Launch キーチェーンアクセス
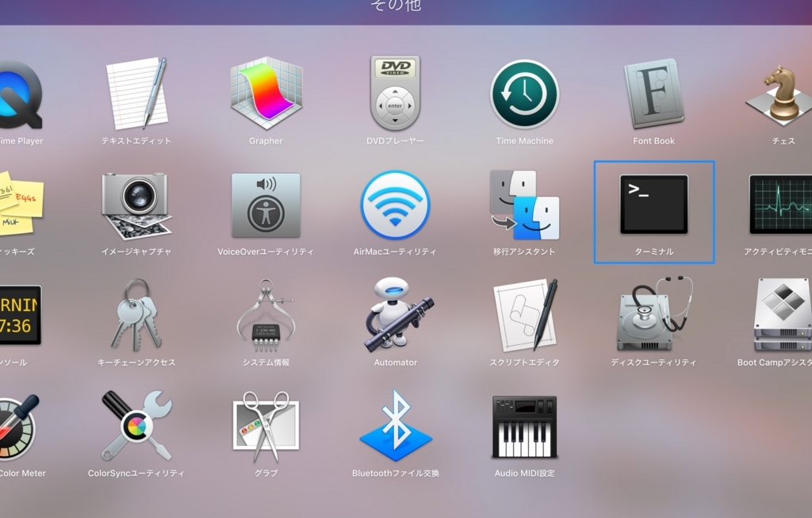 136,315
